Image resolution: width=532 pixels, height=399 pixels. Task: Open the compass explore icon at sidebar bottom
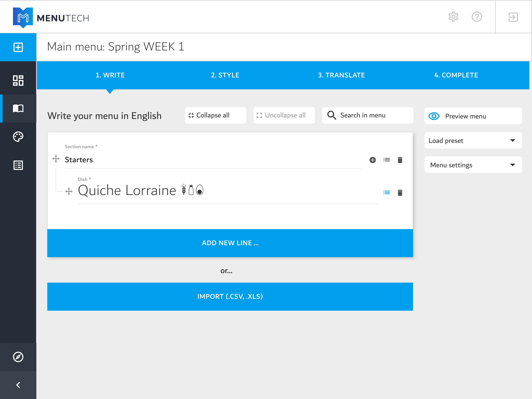point(18,357)
